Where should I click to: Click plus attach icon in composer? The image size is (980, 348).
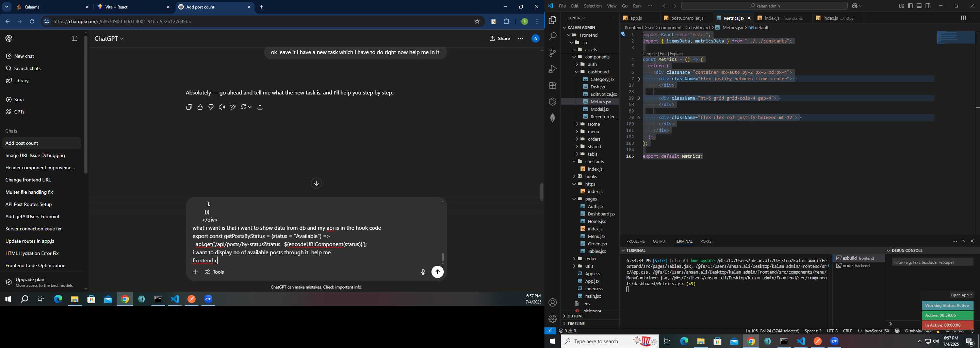click(x=195, y=272)
